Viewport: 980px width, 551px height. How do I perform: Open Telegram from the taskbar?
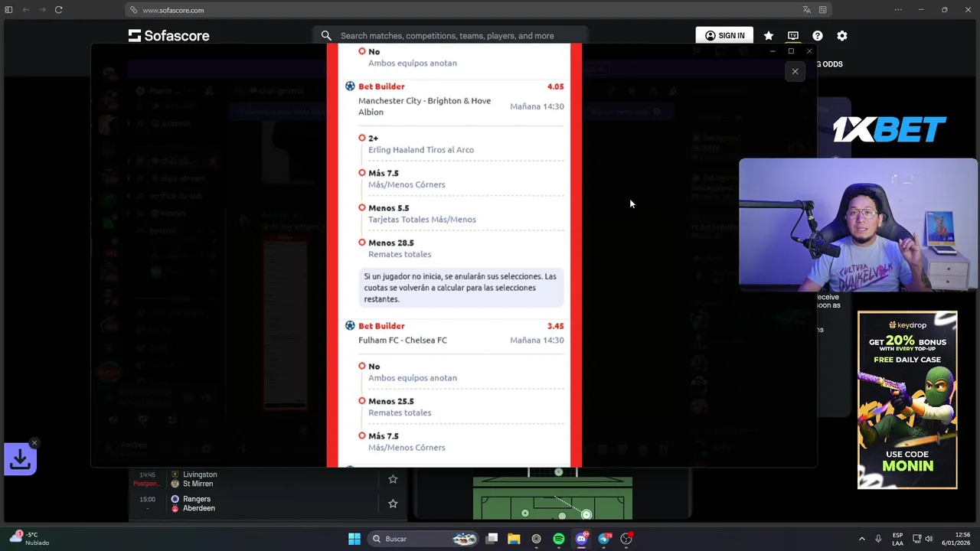click(604, 539)
